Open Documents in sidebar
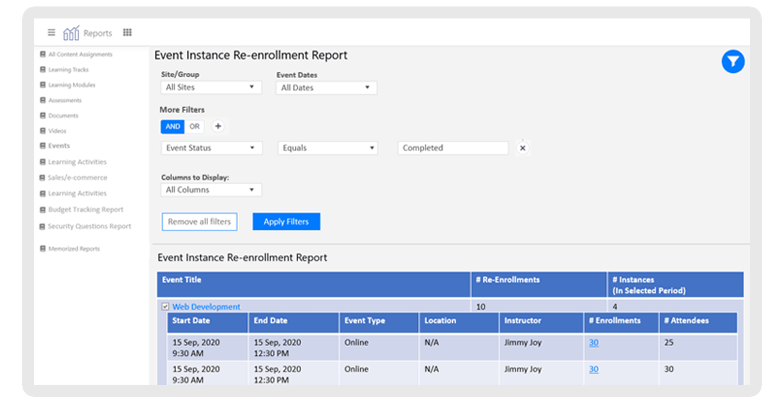The image size is (784, 403). pyautogui.click(x=64, y=116)
